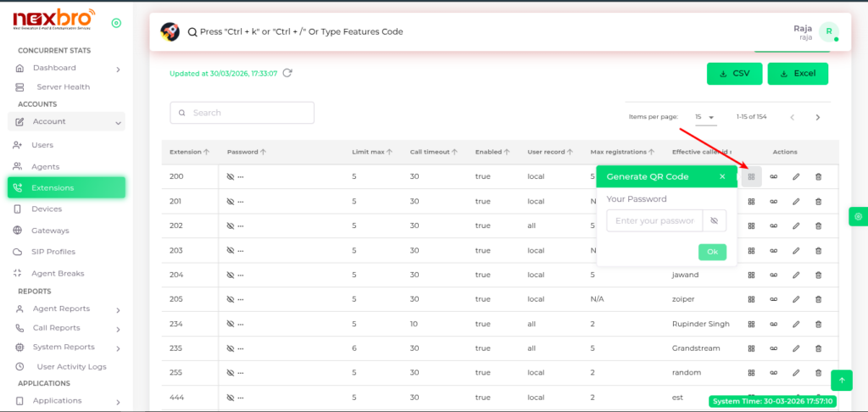
Task: Show hidden password for extension 203
Action: click(231, 251)
